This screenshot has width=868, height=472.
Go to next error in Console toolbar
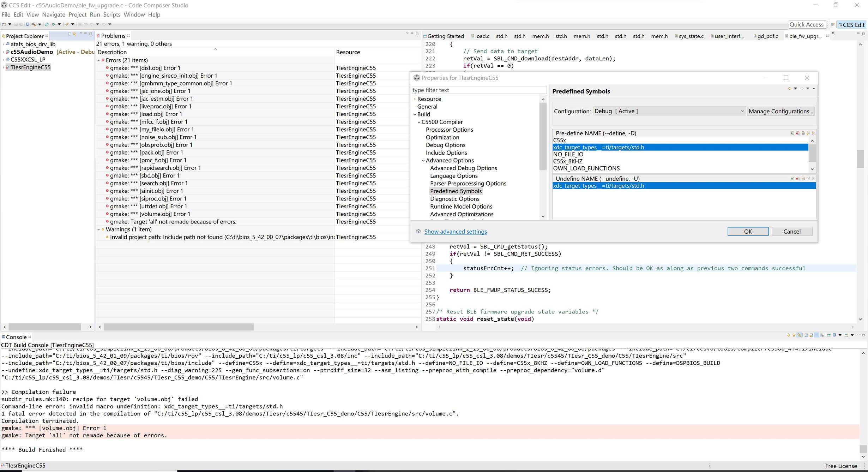pyautogui.click(x=789, y=335)
